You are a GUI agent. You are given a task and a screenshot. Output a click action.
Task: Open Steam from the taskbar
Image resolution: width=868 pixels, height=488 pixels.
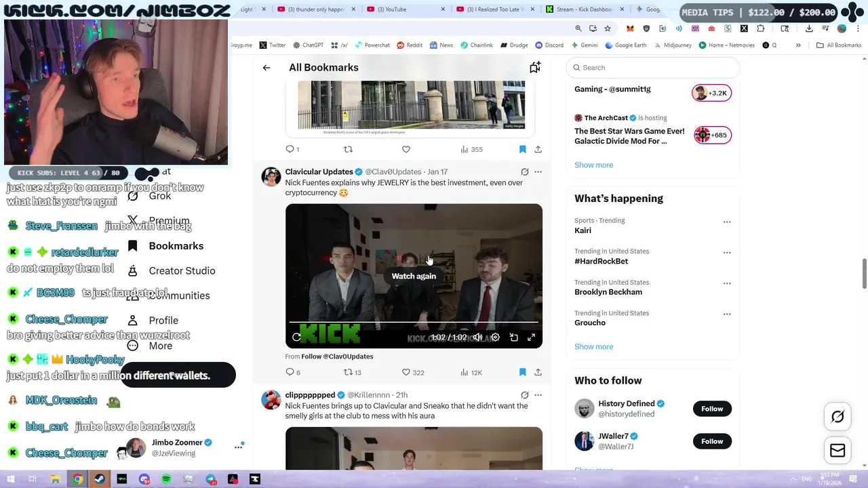tap(100, 479)
